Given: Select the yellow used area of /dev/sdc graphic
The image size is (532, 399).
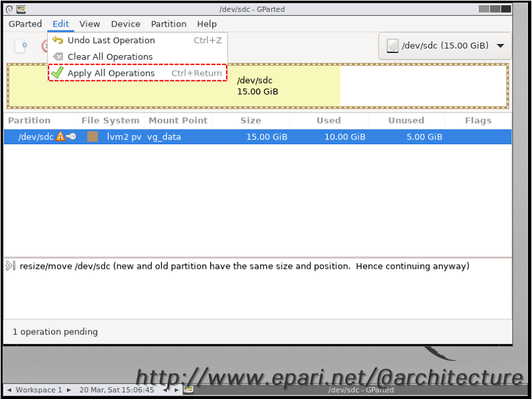Looking at the screenshot, I should 174,86.
